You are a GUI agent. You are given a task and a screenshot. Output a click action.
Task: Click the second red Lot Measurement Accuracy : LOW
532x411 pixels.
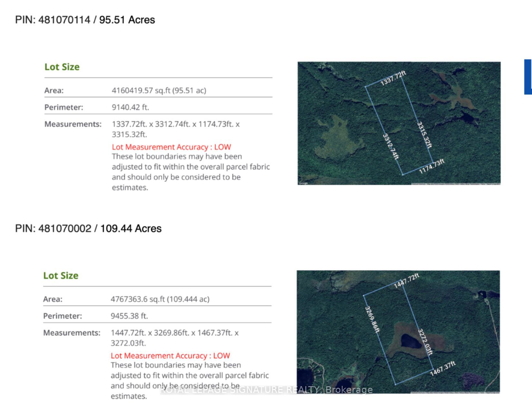170,356
